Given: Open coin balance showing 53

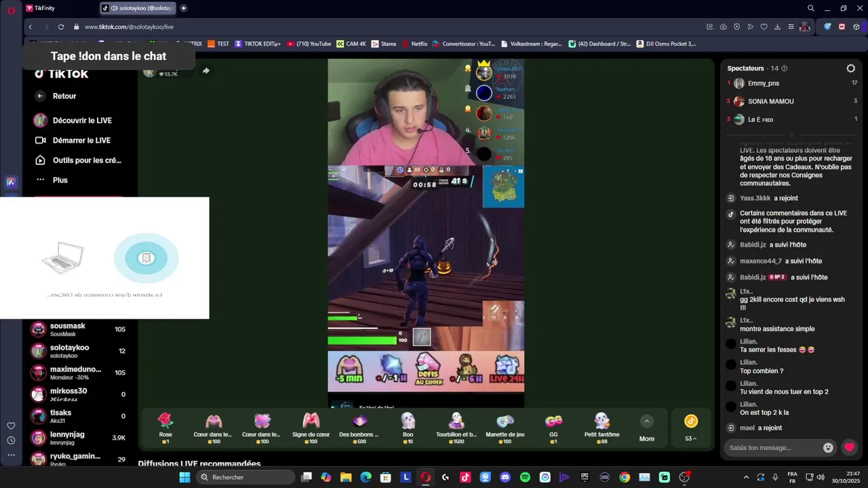Looking at the screenshot, I should coord(691,428).
